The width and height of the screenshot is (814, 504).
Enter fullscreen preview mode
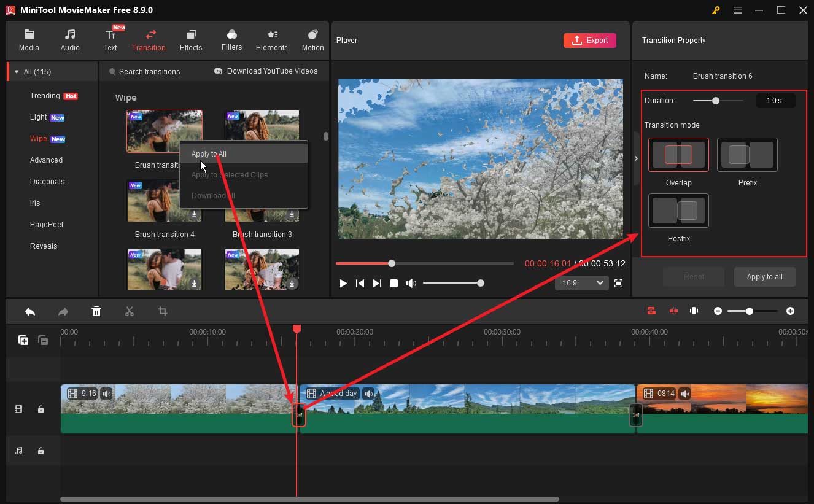click(x=618, y=283)
